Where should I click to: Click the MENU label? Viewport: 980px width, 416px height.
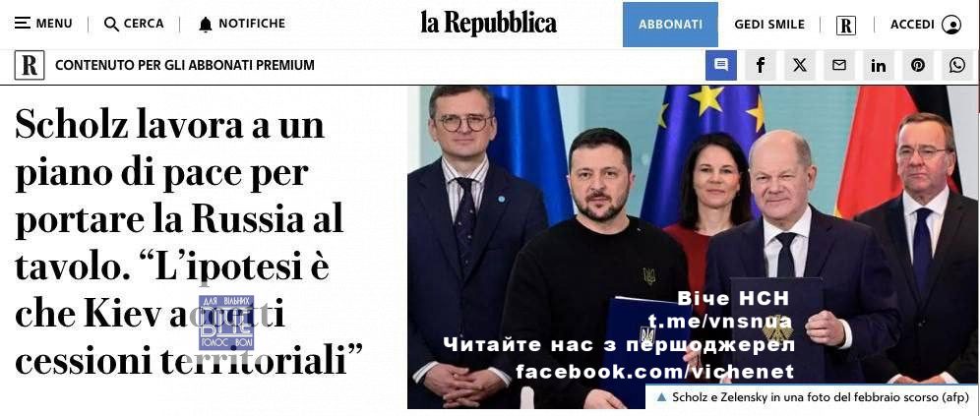point(54,24)
